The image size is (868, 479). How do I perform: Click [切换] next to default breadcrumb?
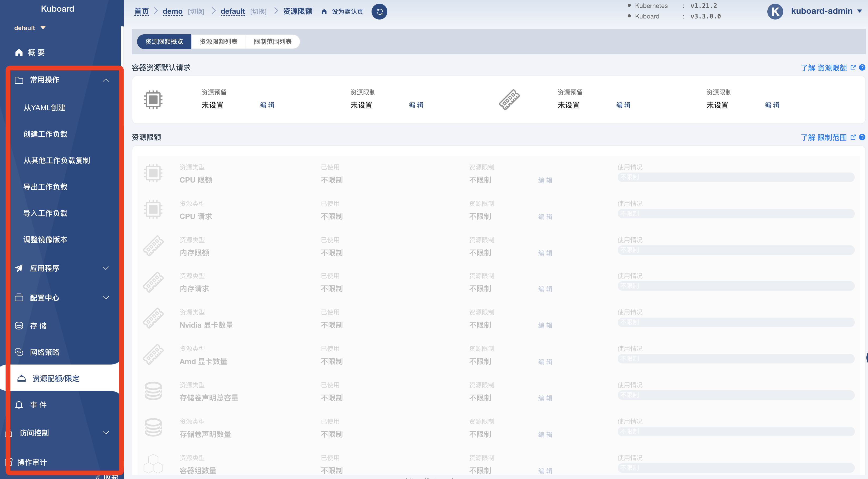pos(258,12)
